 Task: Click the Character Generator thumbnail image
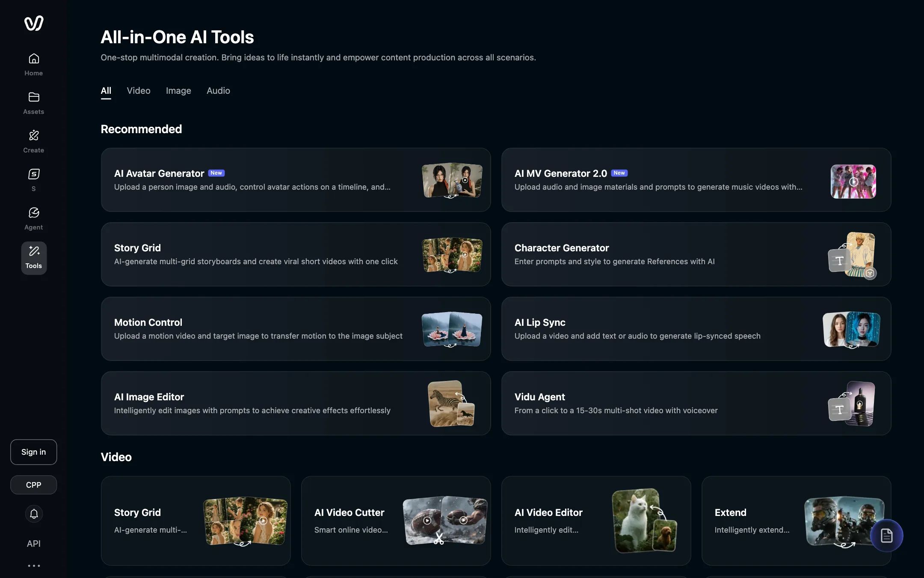853,255
